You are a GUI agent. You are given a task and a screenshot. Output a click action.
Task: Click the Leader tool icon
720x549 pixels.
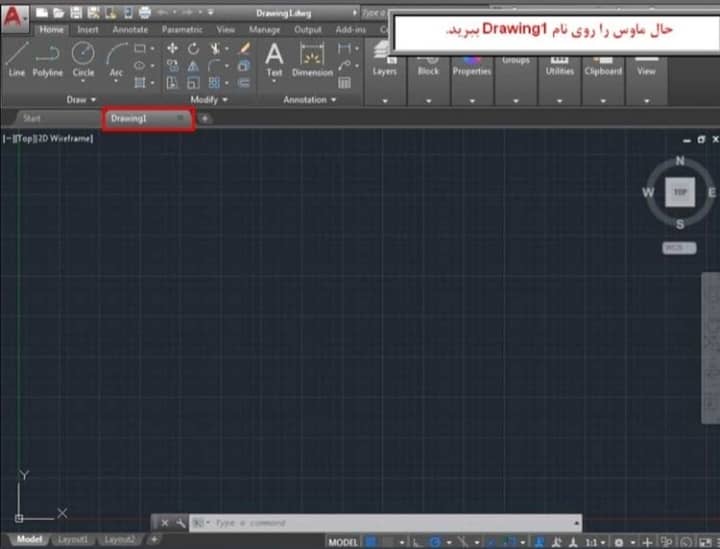(344, 66)
